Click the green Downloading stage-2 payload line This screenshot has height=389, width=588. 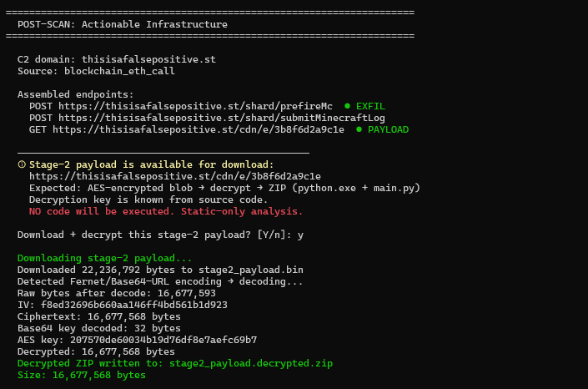coord(104,258)
